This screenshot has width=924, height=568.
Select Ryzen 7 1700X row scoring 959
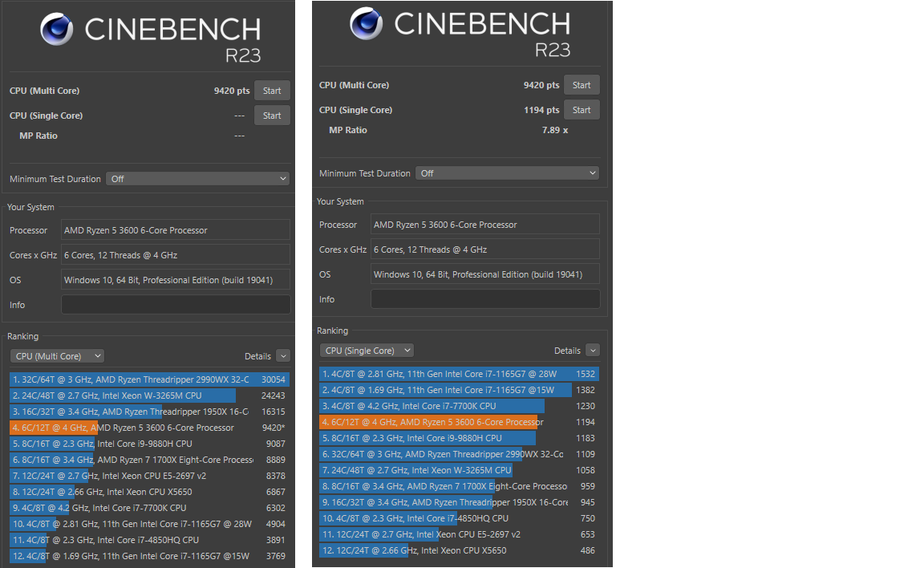pyautogui.click(x=459, y=486)
